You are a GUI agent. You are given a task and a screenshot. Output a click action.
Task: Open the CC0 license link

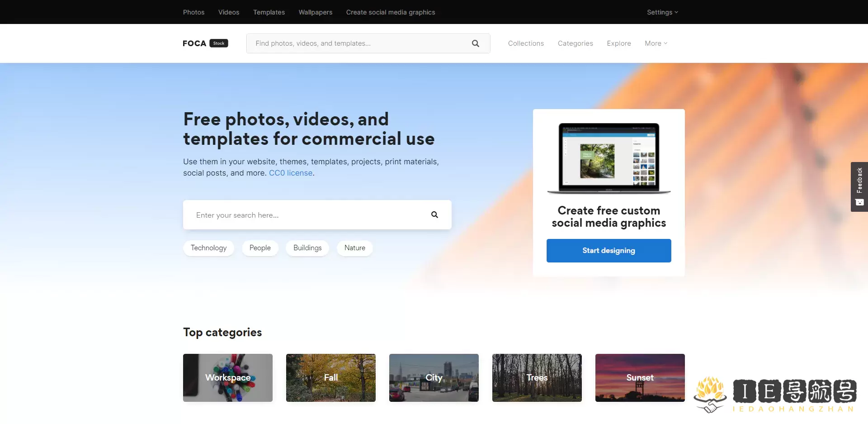(291, 173)
